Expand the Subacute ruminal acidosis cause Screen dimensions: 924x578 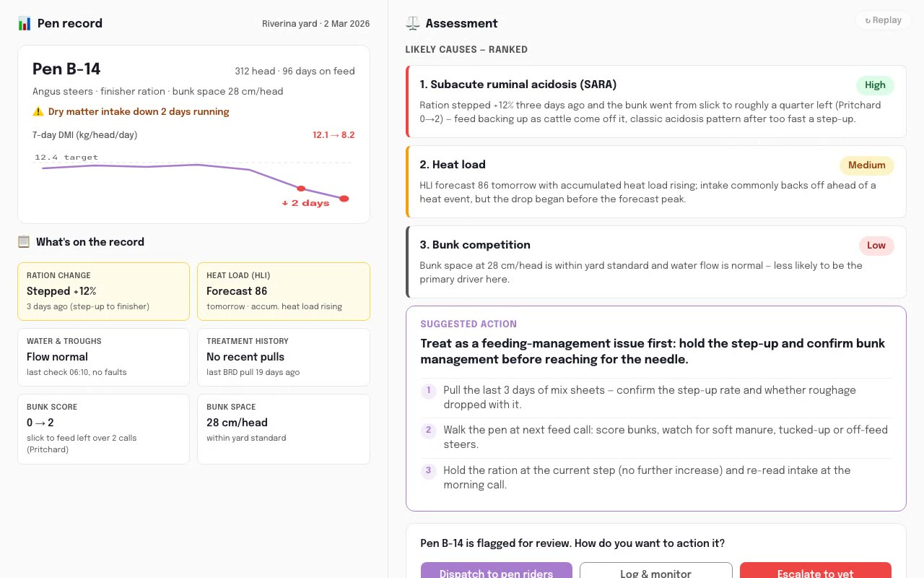[x=656, y=101]
